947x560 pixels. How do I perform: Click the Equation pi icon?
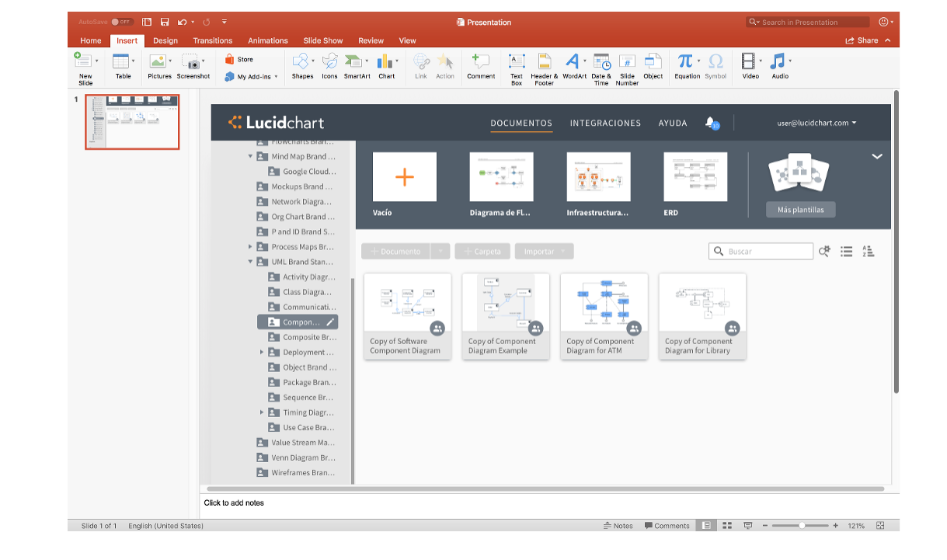(684, 61)
